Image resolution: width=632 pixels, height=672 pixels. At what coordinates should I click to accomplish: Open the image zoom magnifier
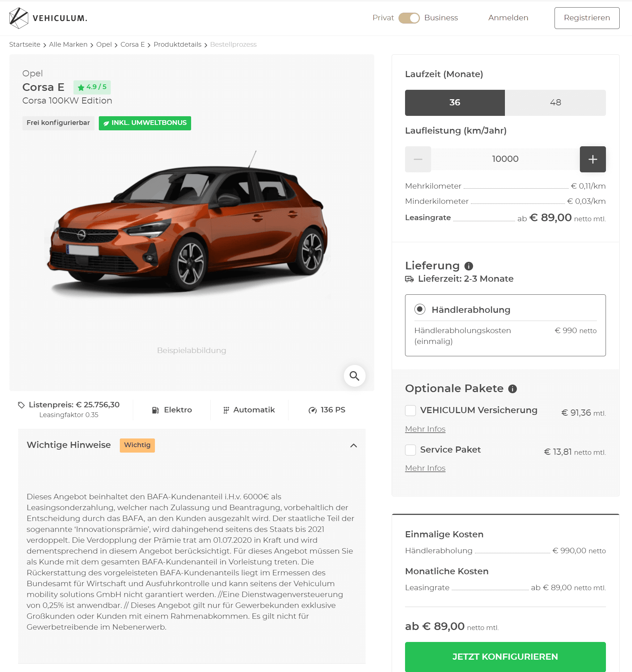pyautogui.click(x=354, y=376)
